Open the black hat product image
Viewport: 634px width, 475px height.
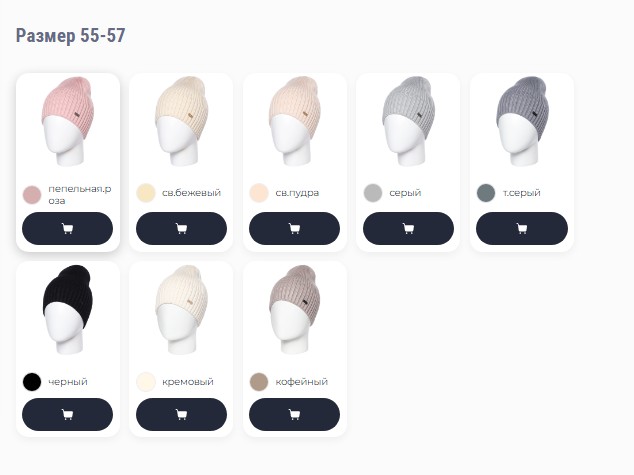click(68, 310)
